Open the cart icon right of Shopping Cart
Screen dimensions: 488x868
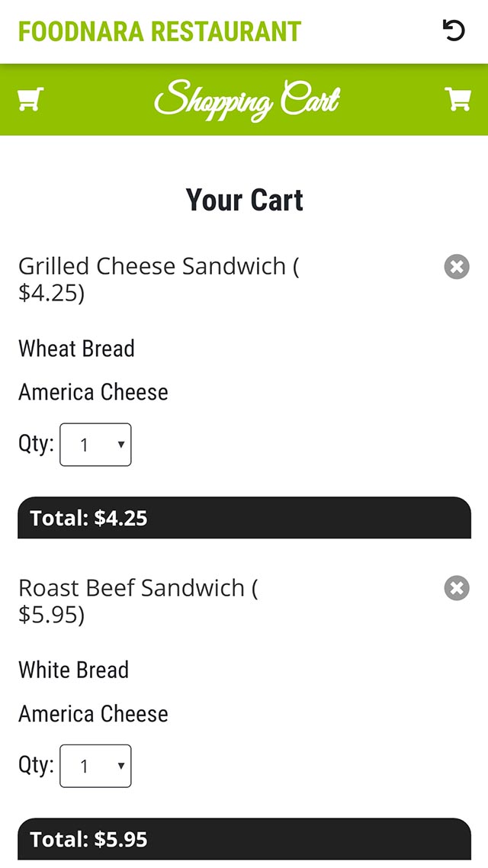tap(457, 99)
